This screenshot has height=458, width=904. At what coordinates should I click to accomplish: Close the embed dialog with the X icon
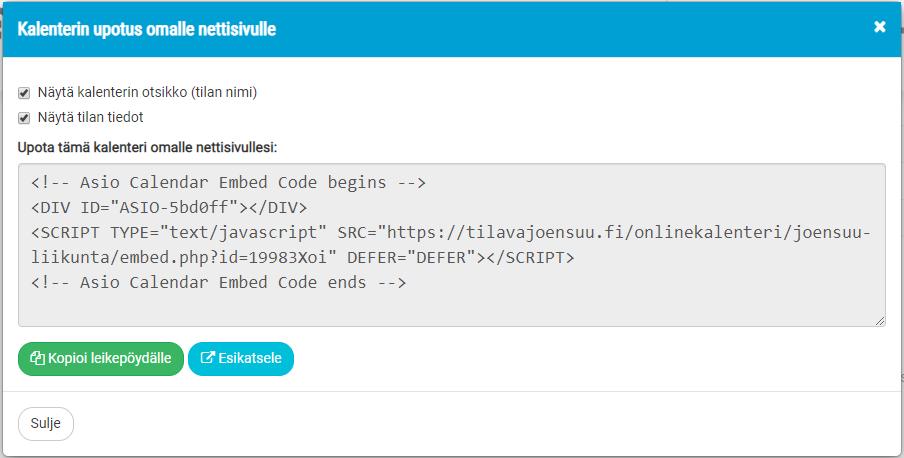[x=879, y=27]
